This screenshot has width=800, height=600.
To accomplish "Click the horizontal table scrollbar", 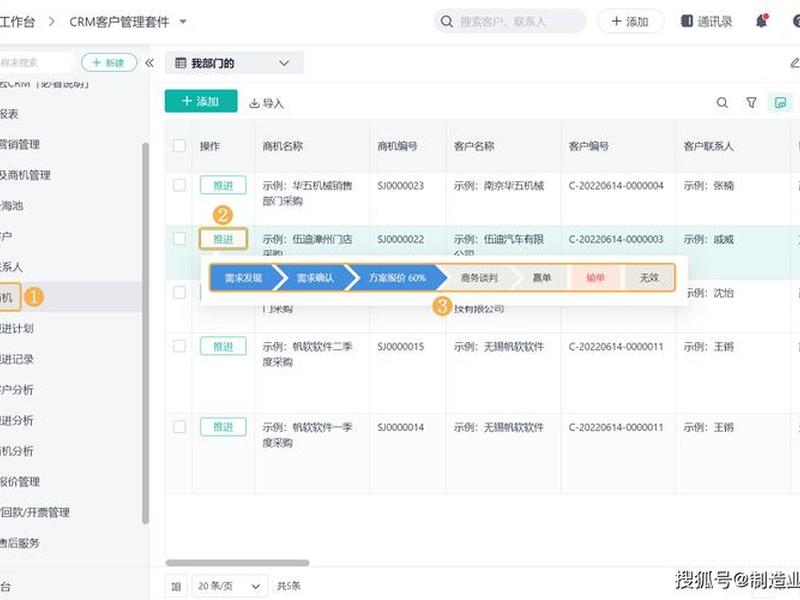I will [x=237, y=563].
